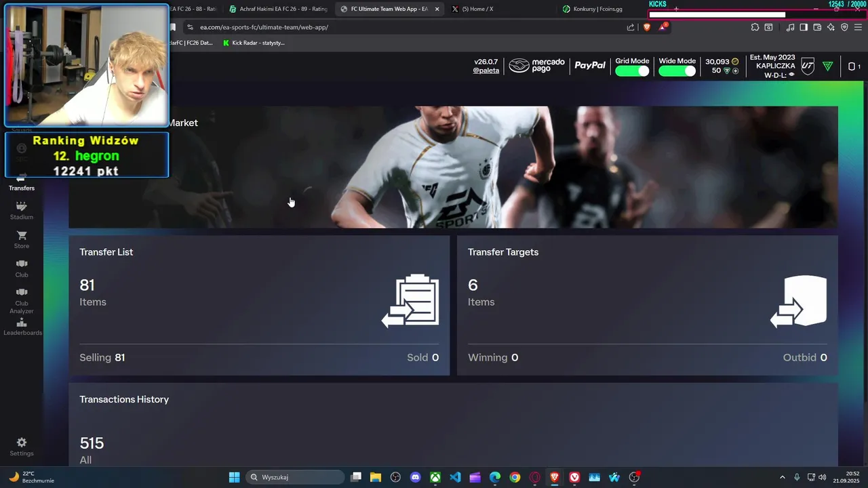The image size is (868, 488).
Task: Open the Transactions History tile
Action: coord(453,424)
